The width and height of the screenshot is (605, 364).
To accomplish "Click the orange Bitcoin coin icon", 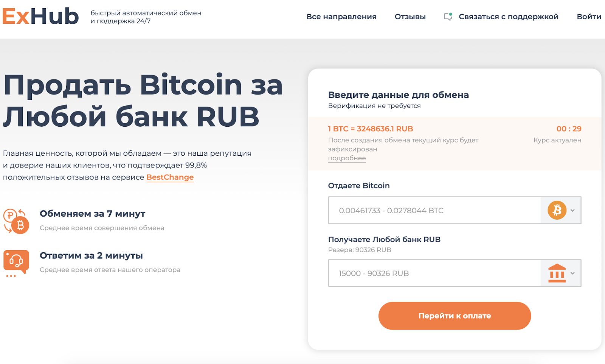I will click(557, 210).
